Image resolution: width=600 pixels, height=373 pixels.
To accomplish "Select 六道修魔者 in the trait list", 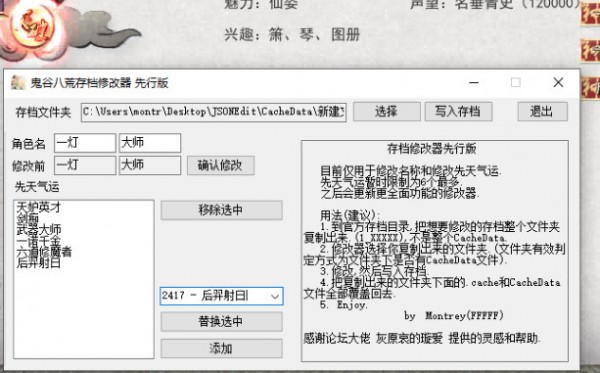I will click(x=44, y=251).
